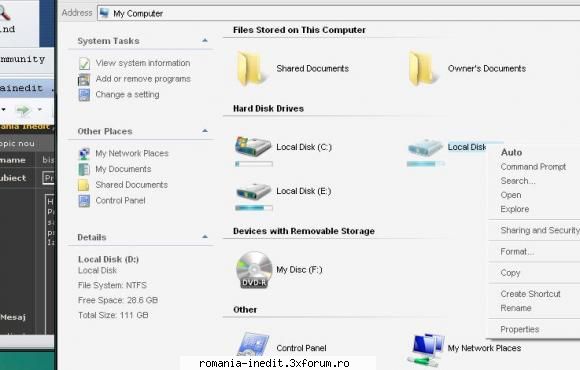The height and width of the screenshot is (370, 580).
Task: Select the highlighted Local Disk drive icon
Action: (425, 147)
